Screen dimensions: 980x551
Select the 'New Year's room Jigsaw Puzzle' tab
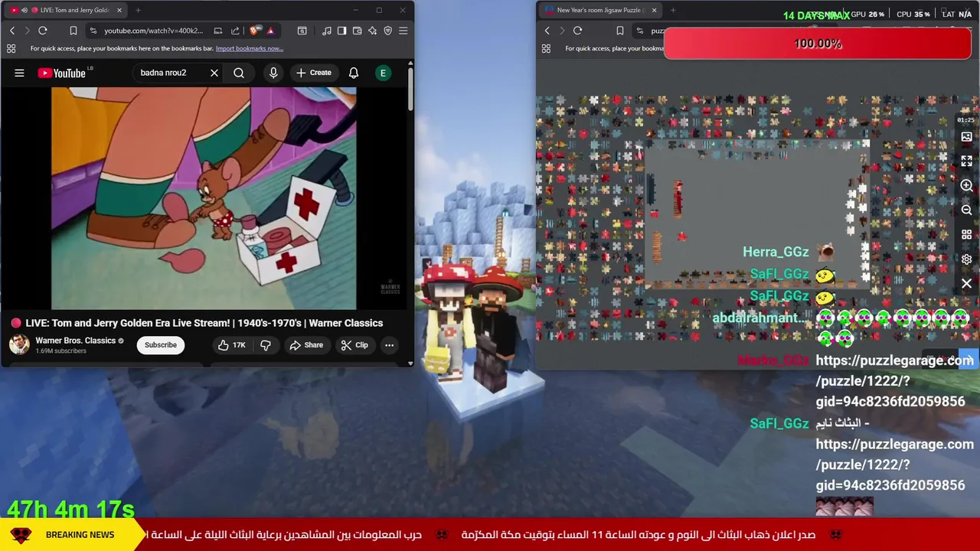tap(599, 10)
